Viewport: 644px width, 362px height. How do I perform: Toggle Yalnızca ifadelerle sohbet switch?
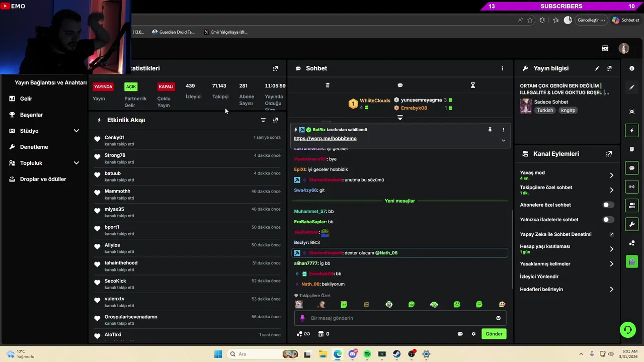tap(608, 220)
